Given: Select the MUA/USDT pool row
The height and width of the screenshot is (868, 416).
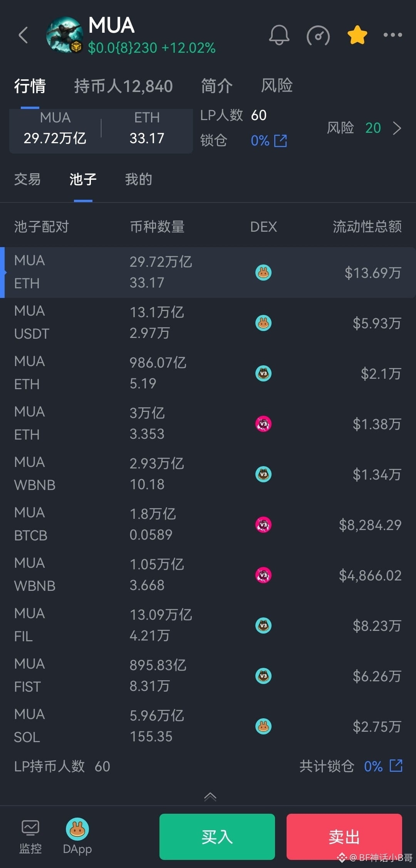Looking at the screenshot, I should (208, 323).
